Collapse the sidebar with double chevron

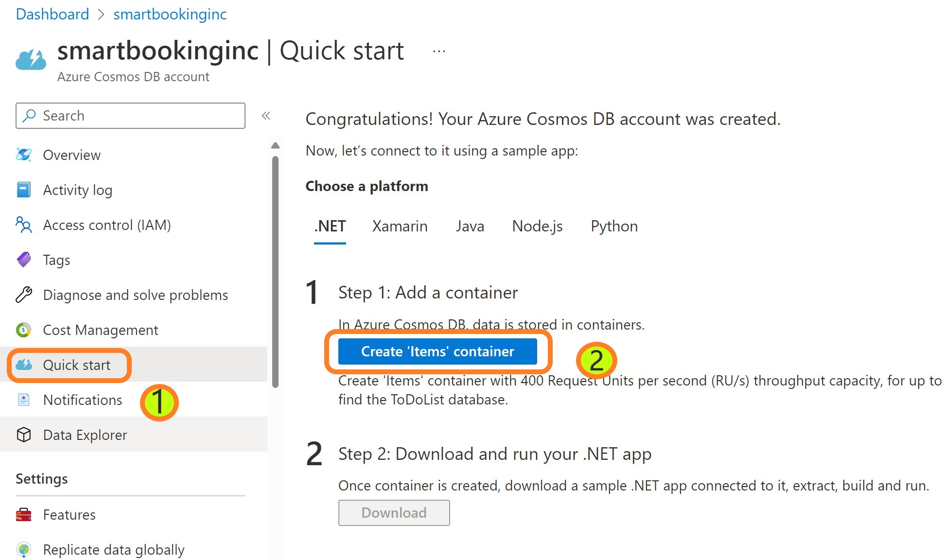pyautogui.click(x=266, y=116)
